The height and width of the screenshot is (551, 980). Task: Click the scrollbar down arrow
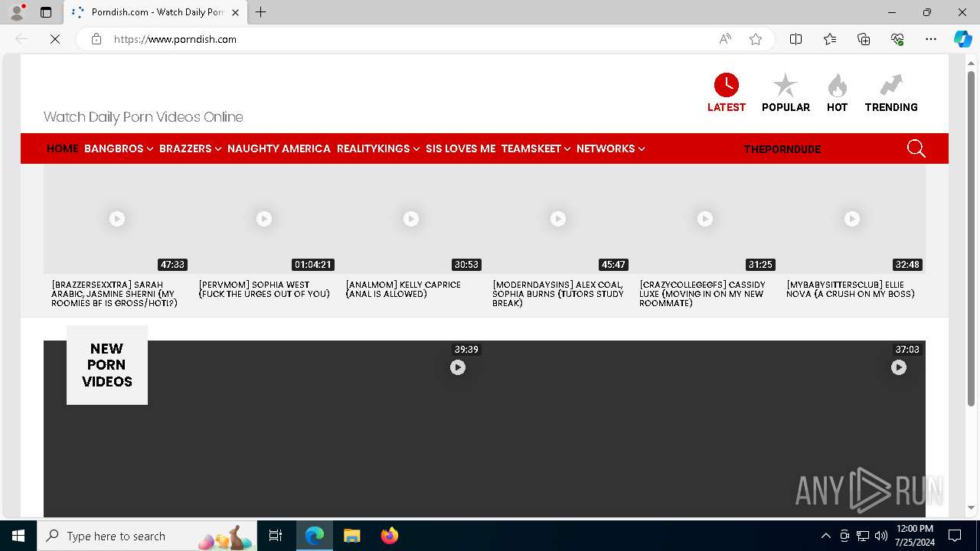[x=972, y=507]
